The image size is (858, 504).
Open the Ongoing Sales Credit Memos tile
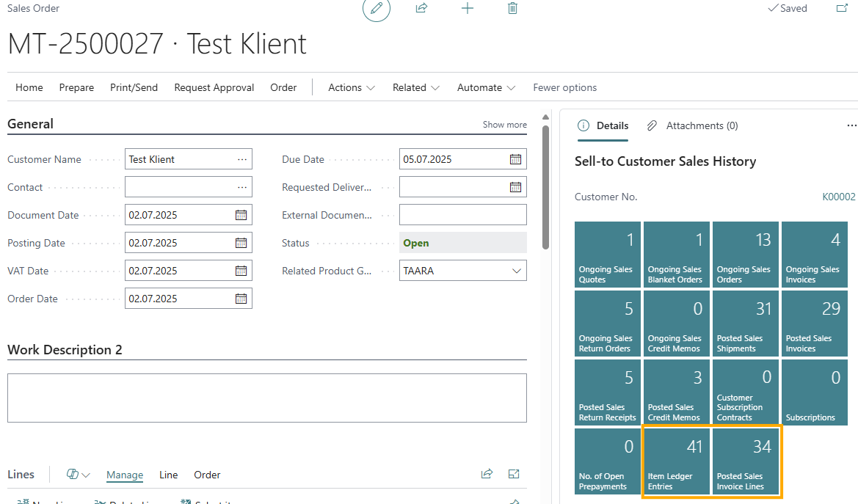[676, 324]
